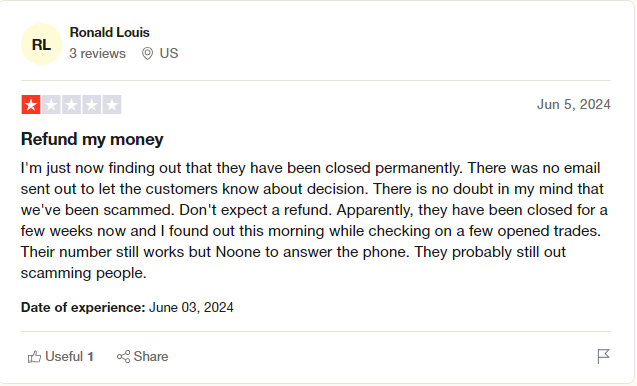
Task: Flag this review with the flag icon
Action: click(x=604, y=356)
